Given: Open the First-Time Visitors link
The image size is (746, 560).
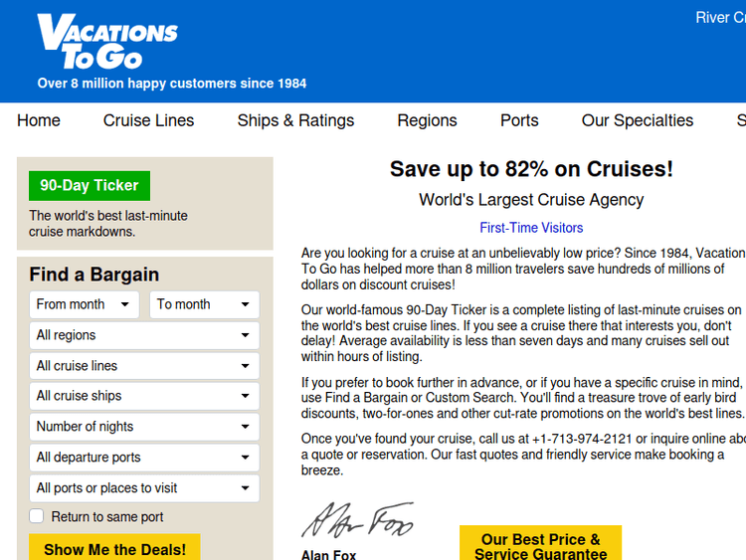Looking at the screenshot, I should pos(531,228).
